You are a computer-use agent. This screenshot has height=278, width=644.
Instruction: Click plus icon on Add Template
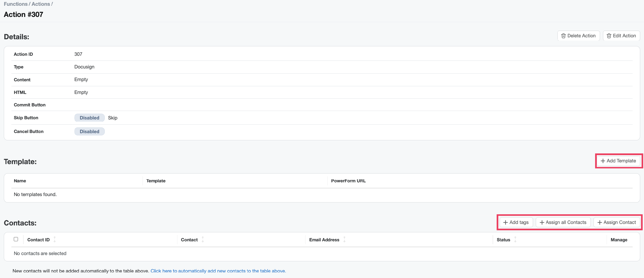[x=603, y=161]
